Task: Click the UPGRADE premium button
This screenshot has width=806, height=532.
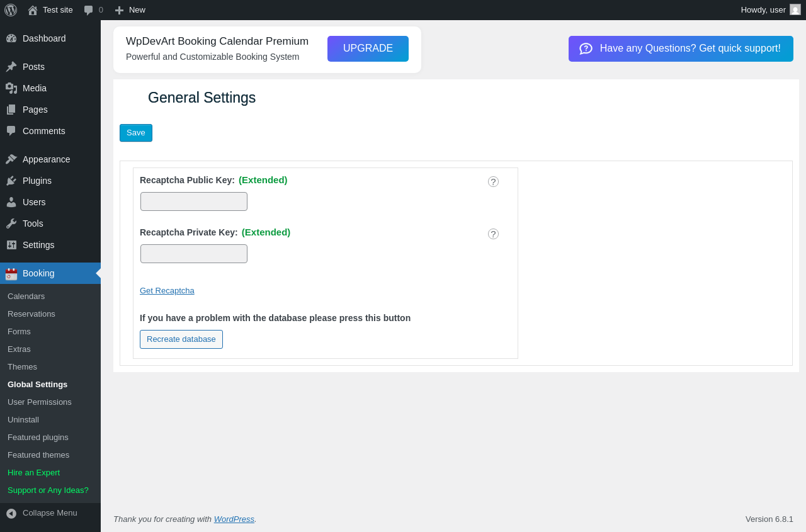Action: (368, 48)
